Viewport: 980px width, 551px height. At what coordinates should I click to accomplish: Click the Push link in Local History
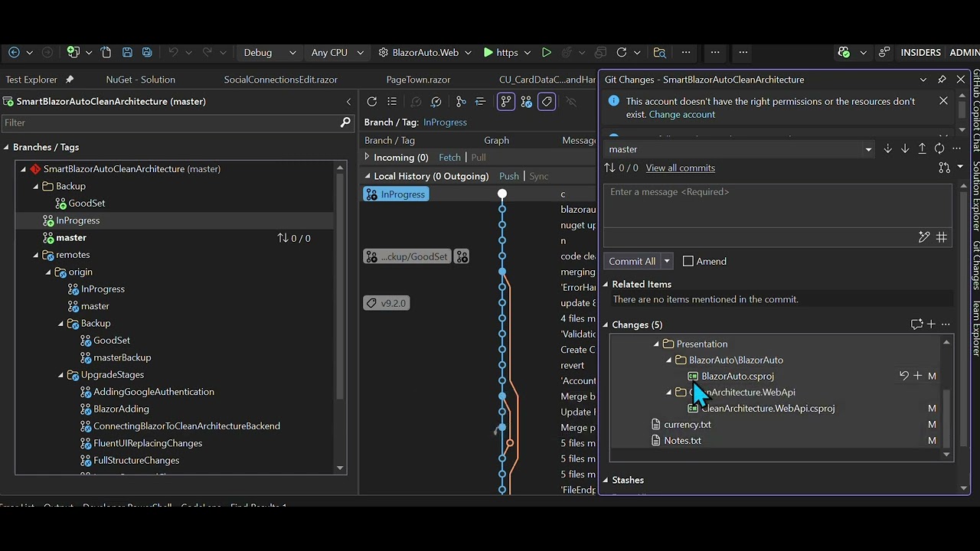(509, 176)
